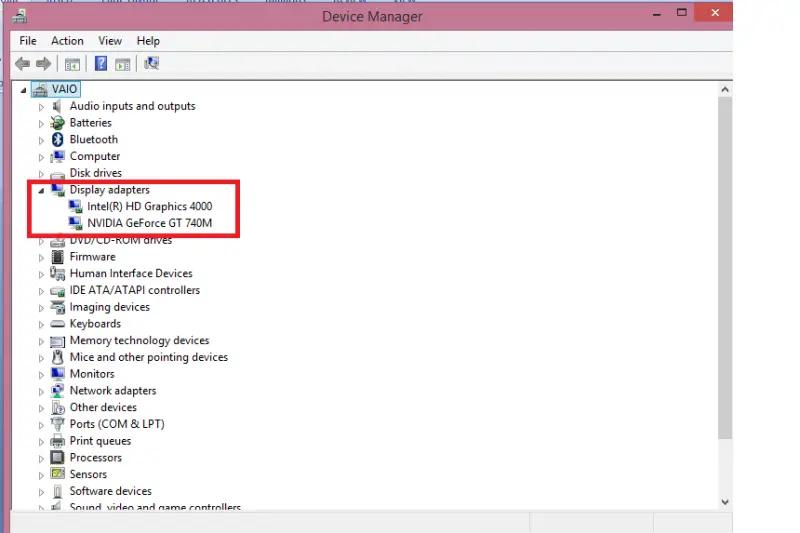The width and height of the screenshot is (800, 533).
Task: Click the Network adapters icon
Action: [58, 391]
